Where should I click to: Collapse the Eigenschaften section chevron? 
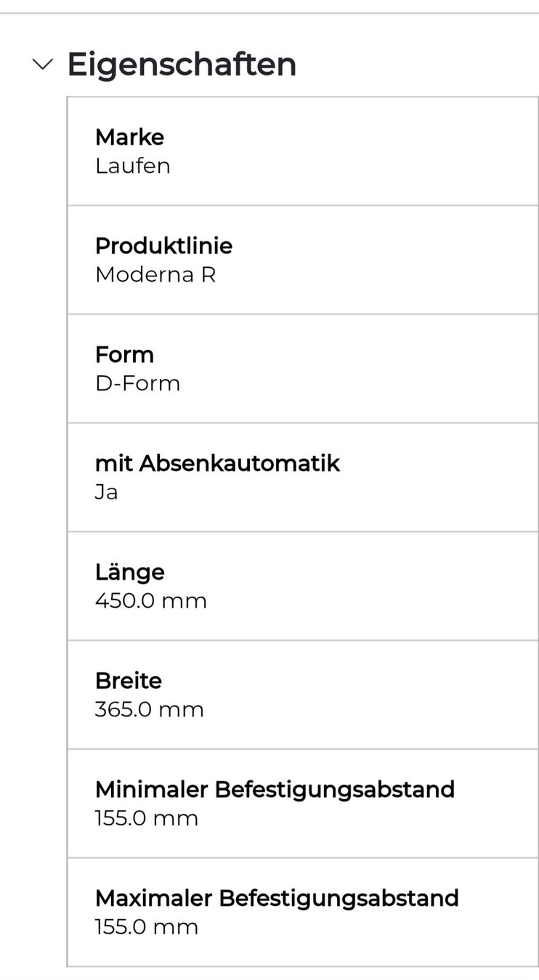43,65
